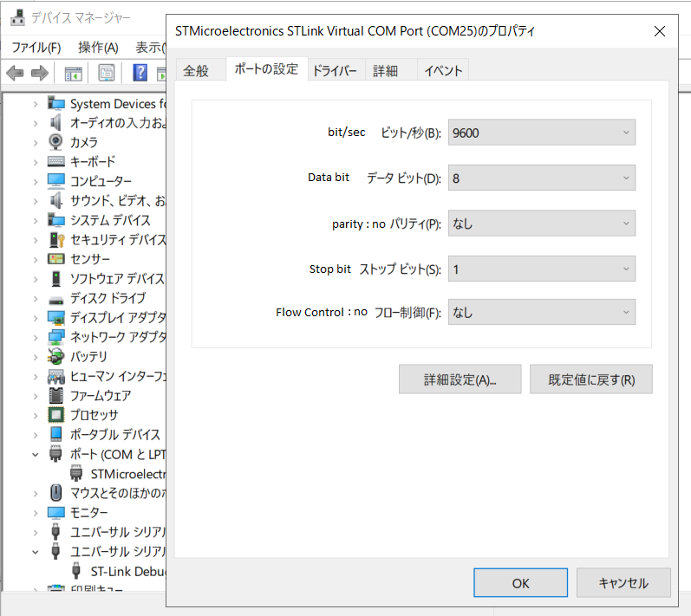The height and width of the screenshot is (616, 691).
Task: Switch to the イベント tab
Action: tap(443, 70)
